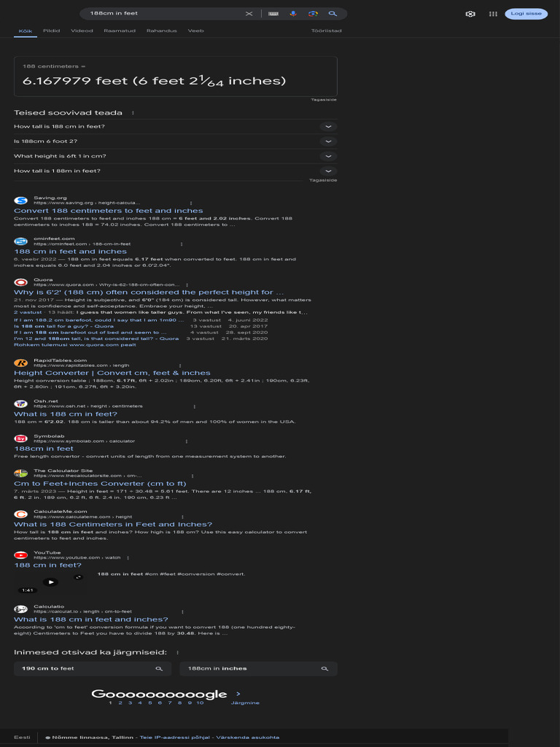
Task: Open 'Convert 188 centimeters to feet and inches' link
Action: [109, 211]
